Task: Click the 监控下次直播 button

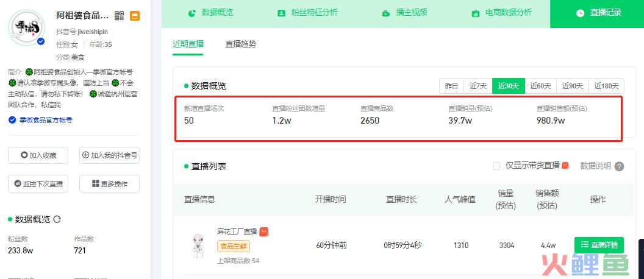Action: coord(38,184)
